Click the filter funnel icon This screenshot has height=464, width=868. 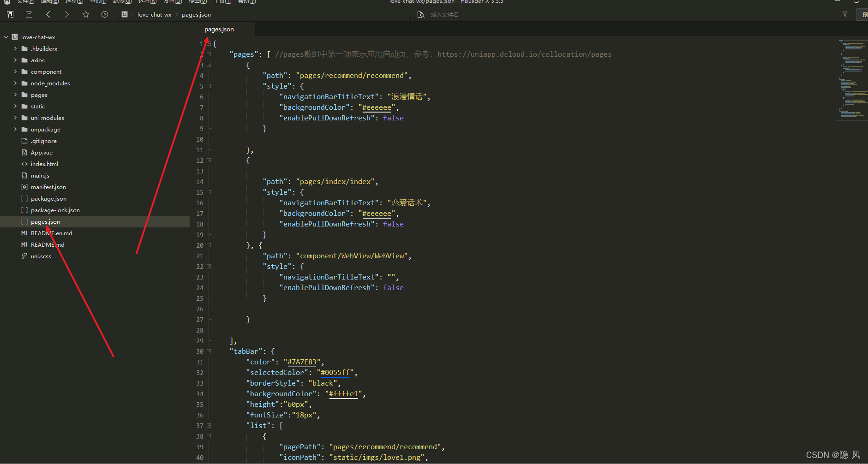click(845, 14)
